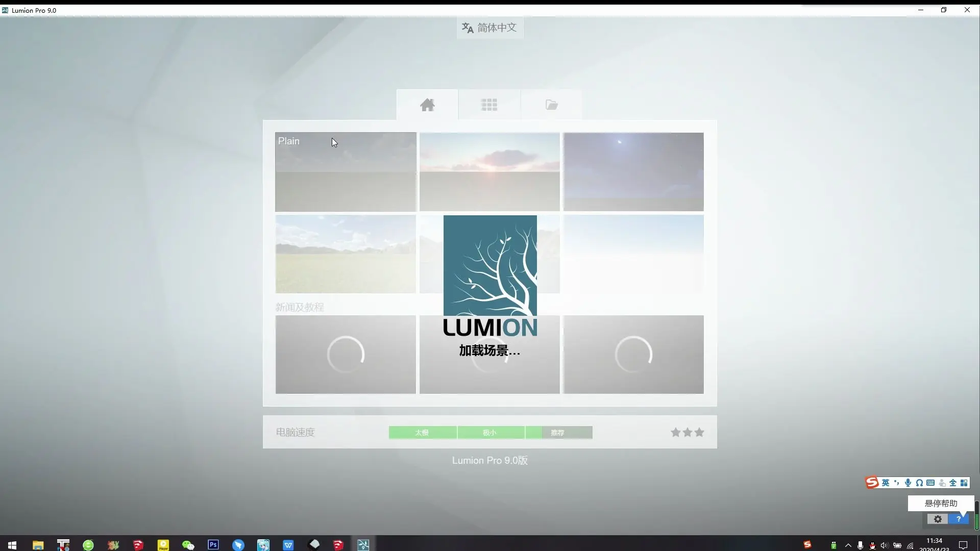The image size is (980, 551).
Task: Click the omega symbol icon on IME bar
Action: pyautogui.click(x=919, y=483)
